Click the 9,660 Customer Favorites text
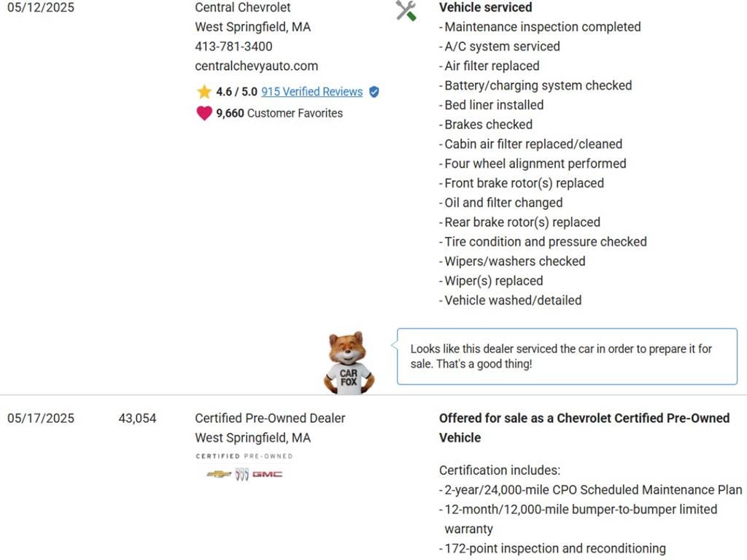747x560 pixels. click(279, 113)
